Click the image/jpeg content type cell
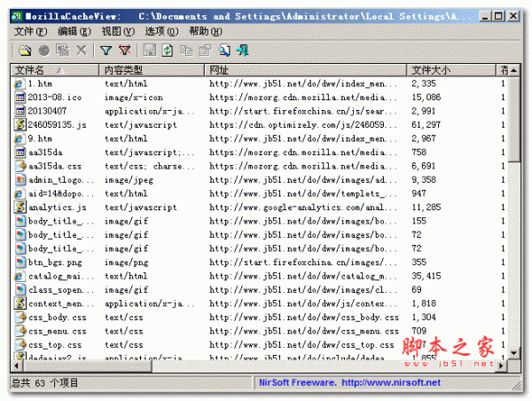532x401 pixels. [x=129, y=179]
